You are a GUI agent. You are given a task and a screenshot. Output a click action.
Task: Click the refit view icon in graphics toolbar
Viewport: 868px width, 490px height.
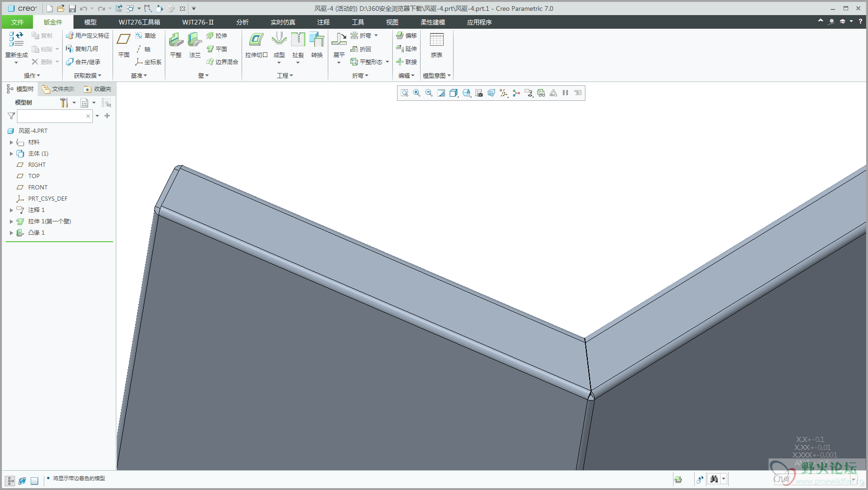point(405,93)
